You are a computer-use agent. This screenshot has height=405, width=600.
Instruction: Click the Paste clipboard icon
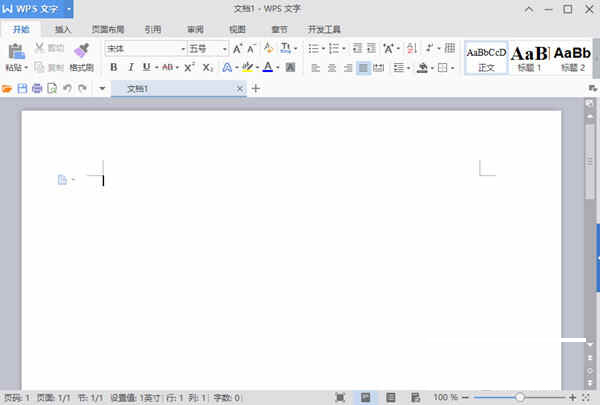(x=16, y=50)
